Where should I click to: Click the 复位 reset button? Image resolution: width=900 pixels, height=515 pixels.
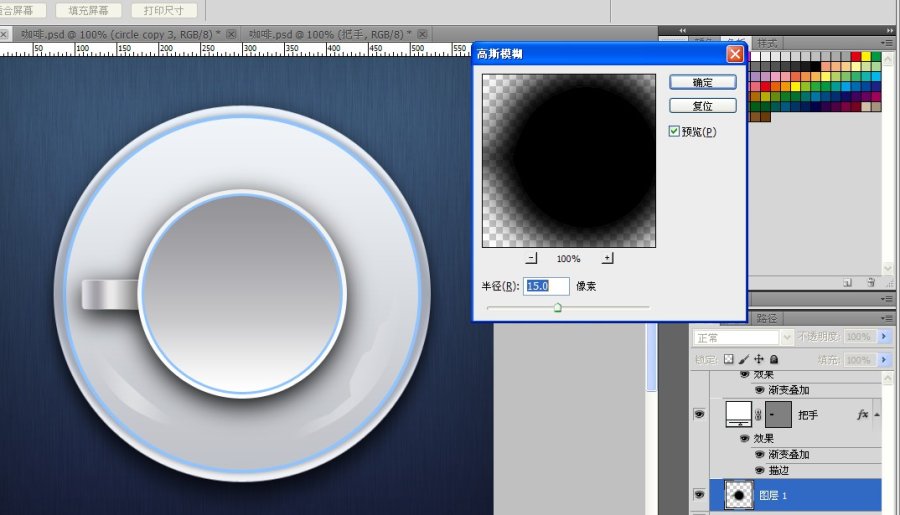(703, 106)
